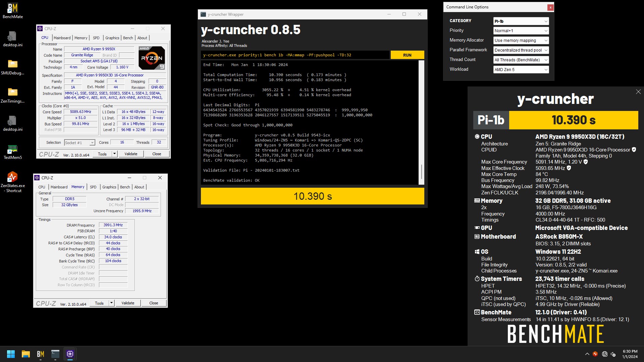
Task: Open BenchMate from the taskbar
Action: coord(41,354)
